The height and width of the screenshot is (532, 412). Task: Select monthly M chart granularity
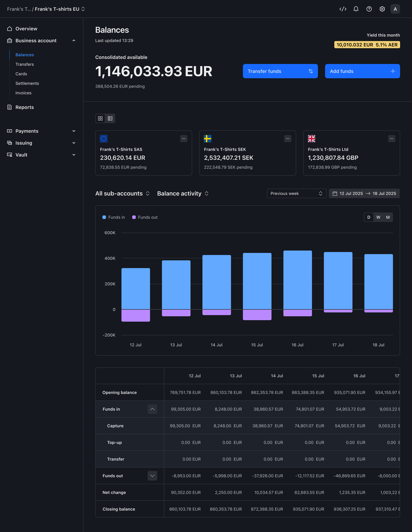pos(388,217)
